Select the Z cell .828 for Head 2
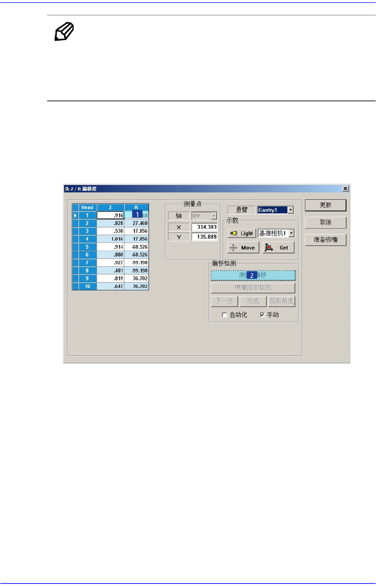The width and height of the screenshot is (376, 588). click(110, 223)
